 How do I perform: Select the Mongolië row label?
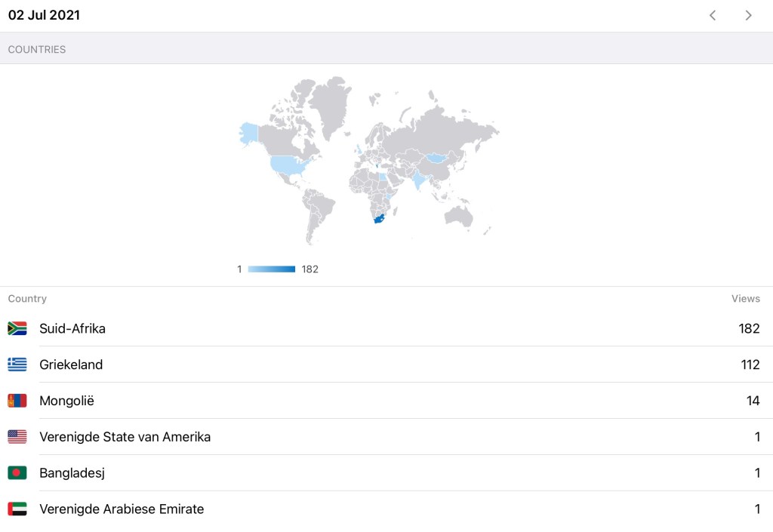(66, 401)
